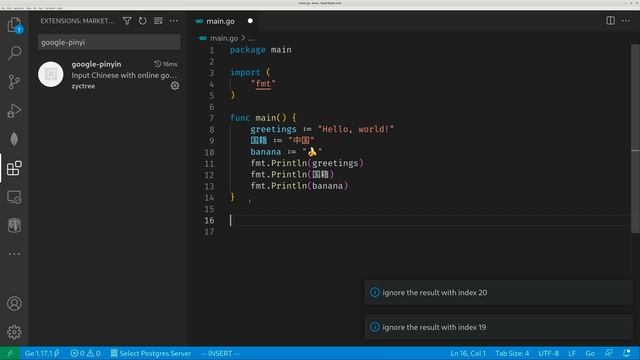This screenshot has height=360, width=640.
Task: Filter extensions with funnel icon
Action: point(127,21)
